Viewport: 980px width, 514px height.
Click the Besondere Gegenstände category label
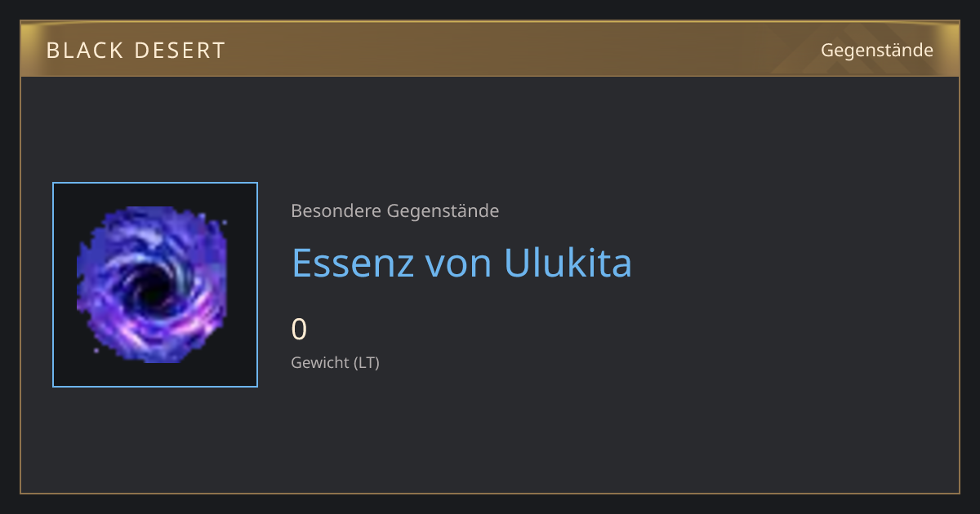(395, 211)
